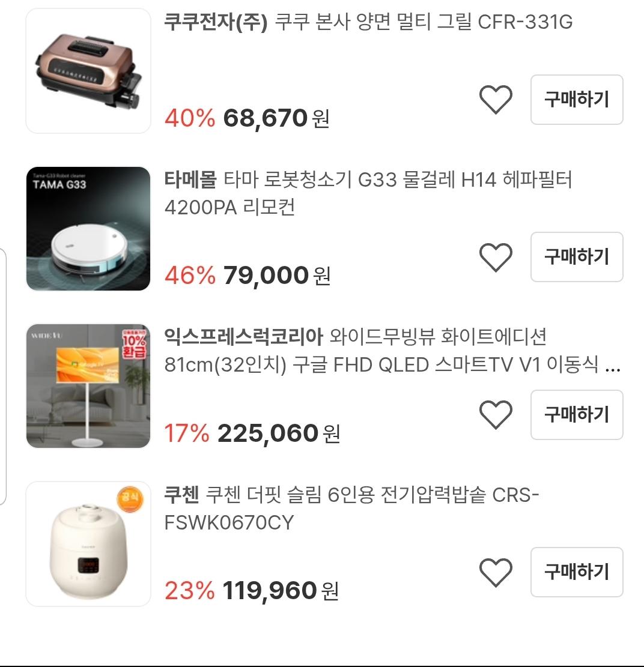Open the 쿠쿠 본사 양면 멀티 그릴 title
Viewport: 644px width, 667px height.
[x=368, y=23]
